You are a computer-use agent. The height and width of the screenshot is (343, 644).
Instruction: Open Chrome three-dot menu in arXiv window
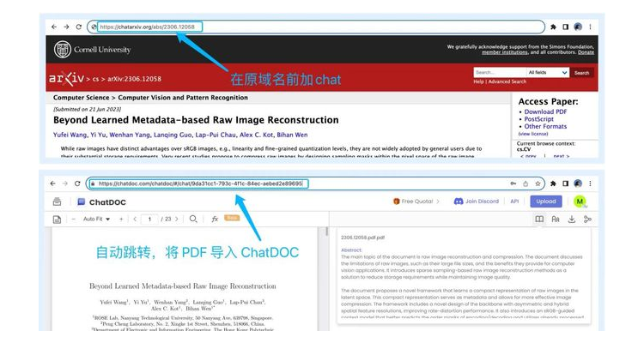tap(590, 27)
